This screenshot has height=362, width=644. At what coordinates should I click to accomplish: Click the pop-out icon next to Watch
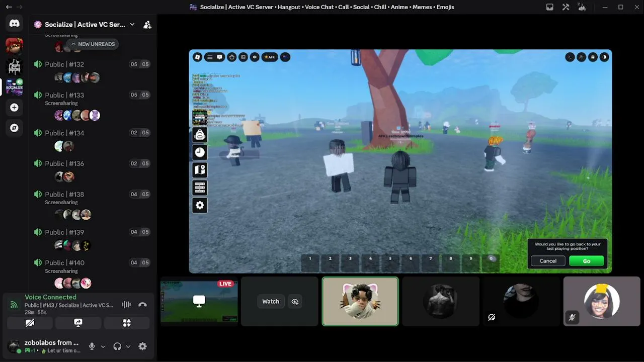(x=295, y=302)
